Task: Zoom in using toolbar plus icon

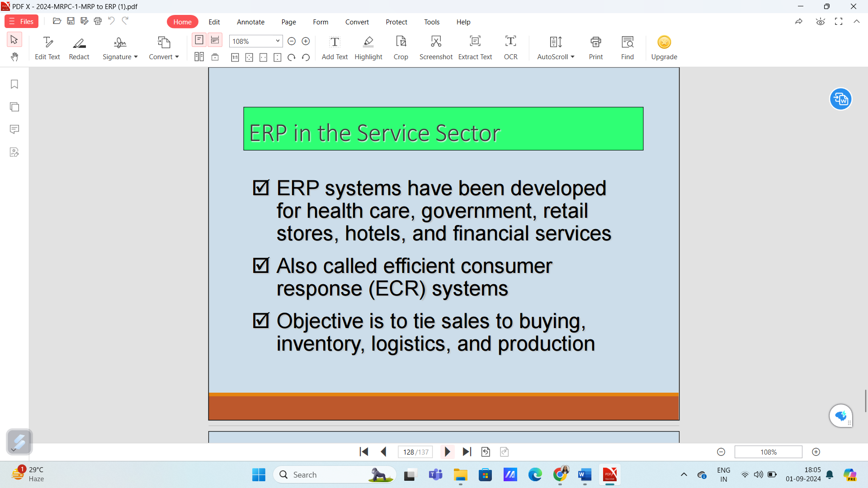Action: point(306,41)
